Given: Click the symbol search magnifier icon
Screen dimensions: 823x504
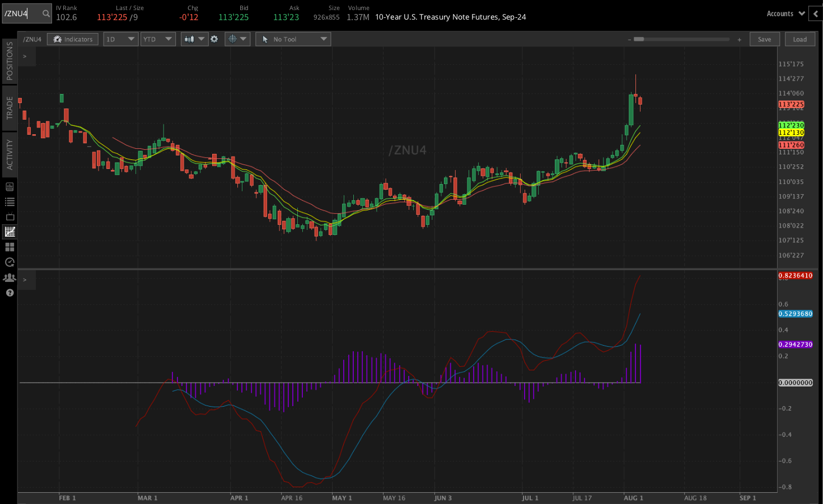Looking at the screenshot, I should tap(46, 13).
